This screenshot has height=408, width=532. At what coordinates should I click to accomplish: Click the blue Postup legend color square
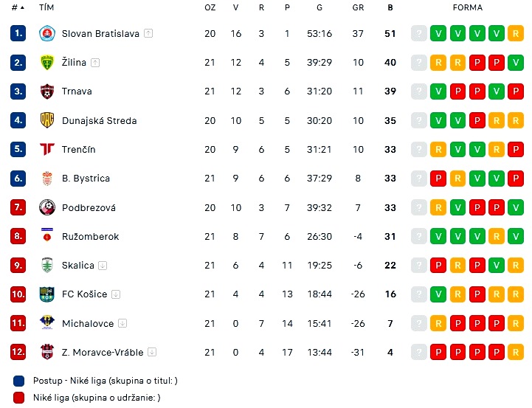click(18, 381)
